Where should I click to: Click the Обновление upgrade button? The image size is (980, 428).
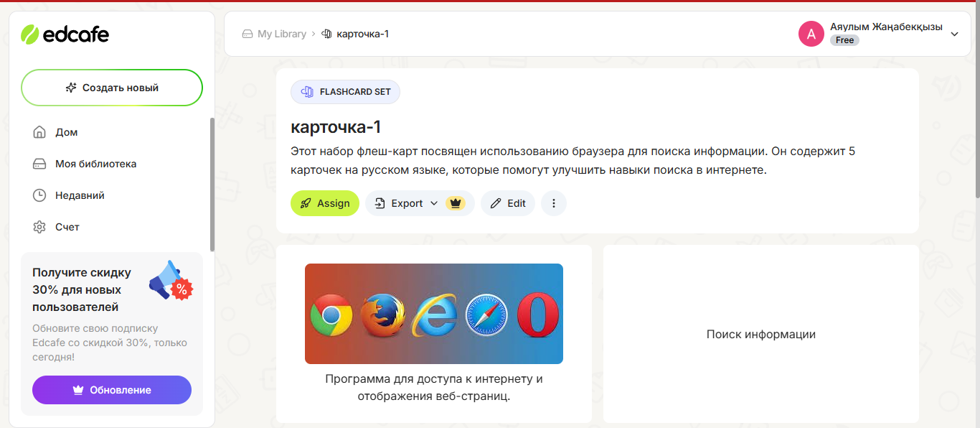pyautogui.click(x=112, y=390)
